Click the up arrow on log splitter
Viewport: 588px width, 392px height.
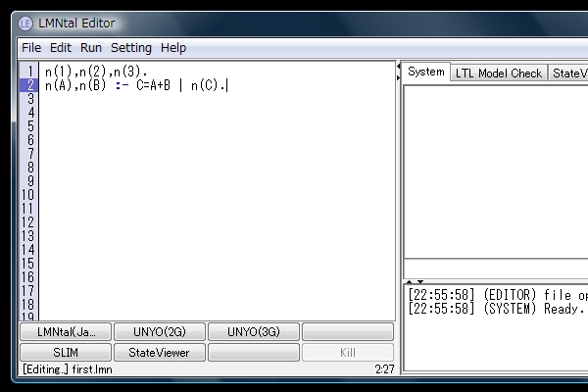tap(410, 282)
